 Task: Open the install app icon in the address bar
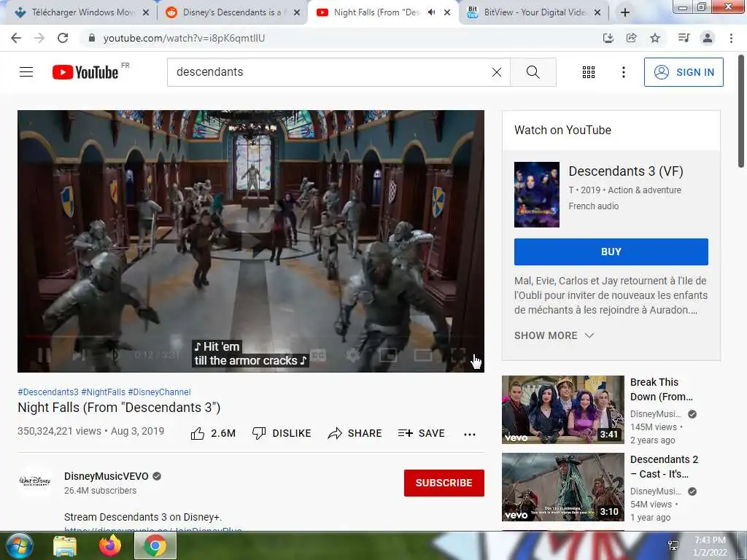(x=608, y=38)
